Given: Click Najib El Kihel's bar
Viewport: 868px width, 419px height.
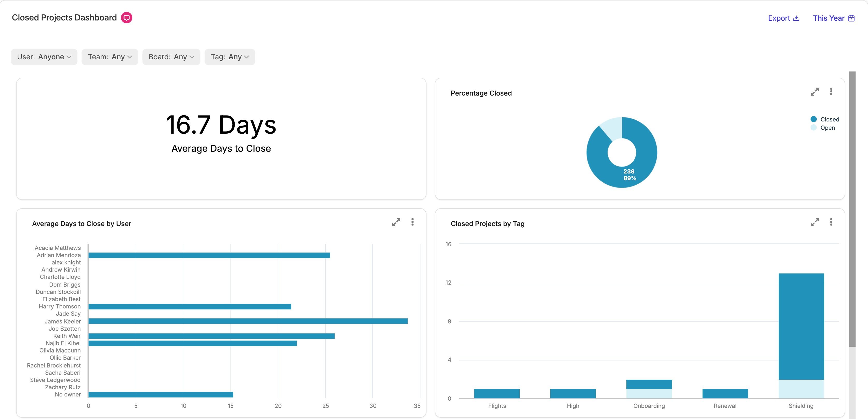Looking at the screenshot, I should pos(193,343).
